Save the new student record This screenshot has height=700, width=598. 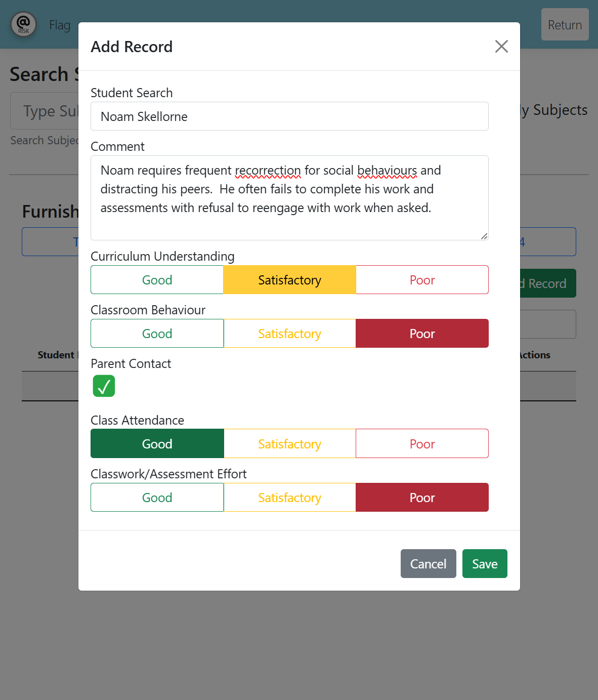pyautogui.click(x=484, y=563)
